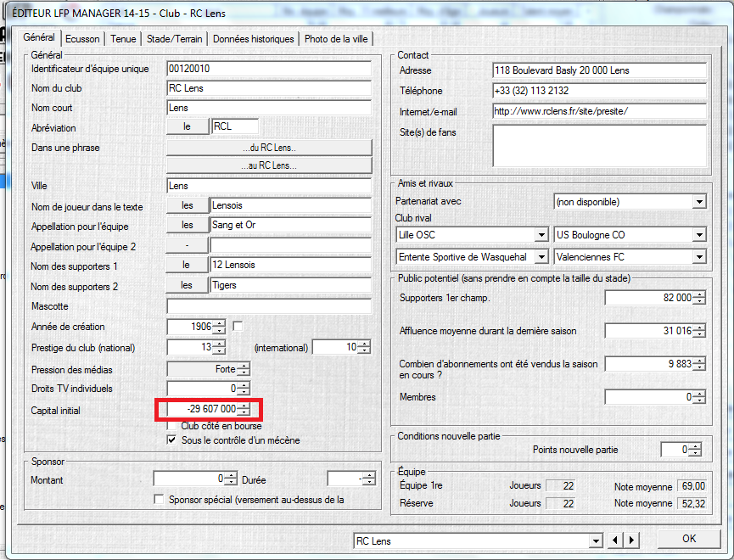
Task: Open the Données historiques tab
Action: tap(253, 39)
